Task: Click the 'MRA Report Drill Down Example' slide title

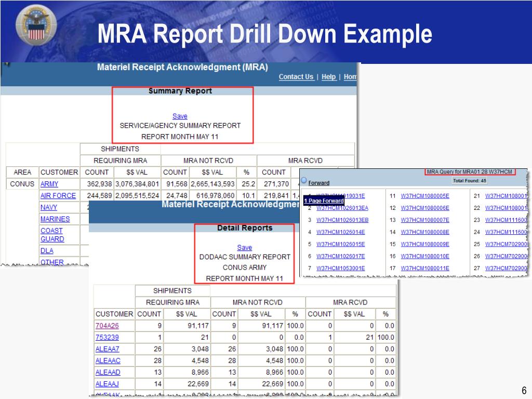Action: click(264, 34)
